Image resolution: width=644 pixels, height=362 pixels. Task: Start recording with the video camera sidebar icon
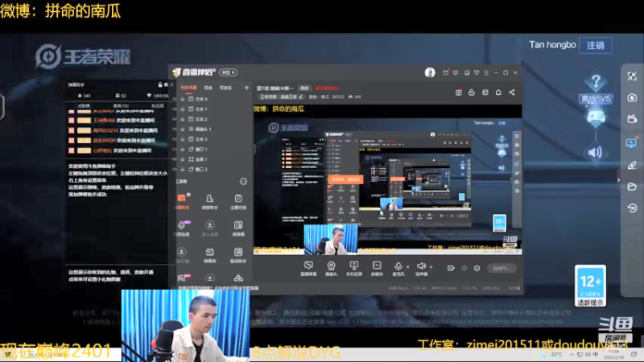(632, 119)
